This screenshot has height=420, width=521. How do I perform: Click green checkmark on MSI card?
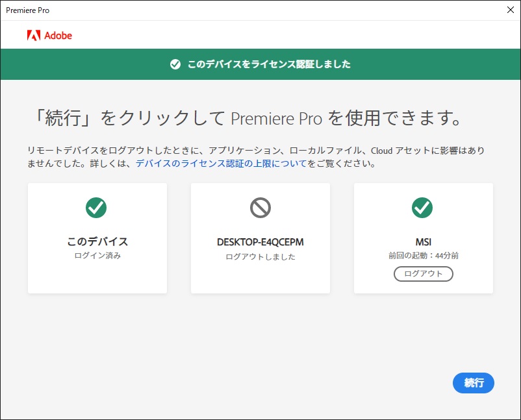(x=422, y=208)
